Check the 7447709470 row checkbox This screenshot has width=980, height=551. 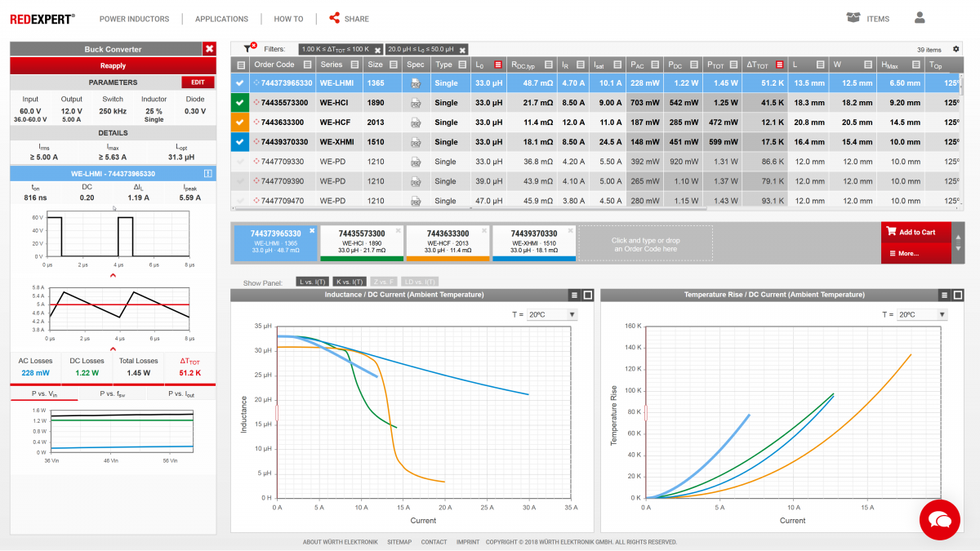coord(239,201)
